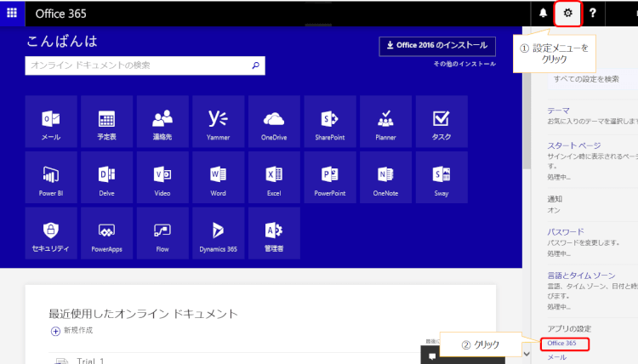Viewport: 638px width, 364px height.
Task: Click the その他のインストール link
Action: 464,64
